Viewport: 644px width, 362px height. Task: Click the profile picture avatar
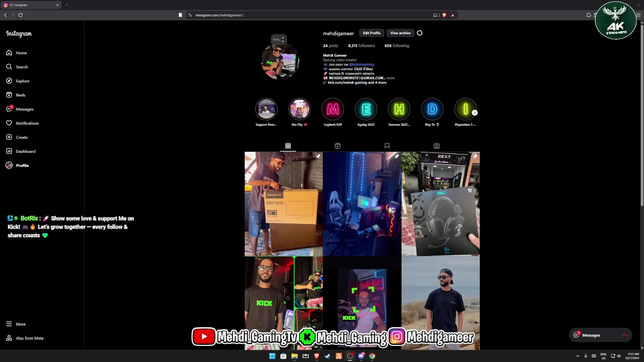280,61
